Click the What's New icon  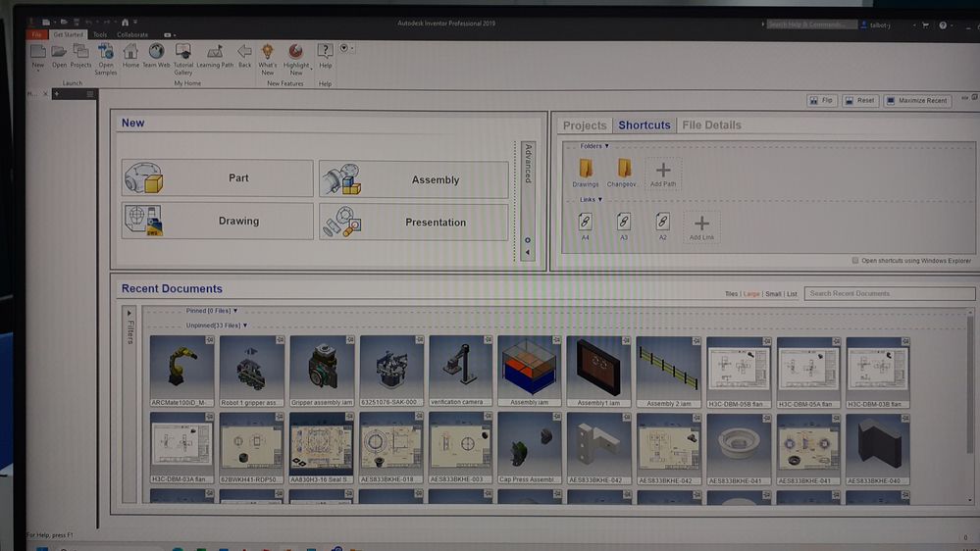tap(268, 60)
